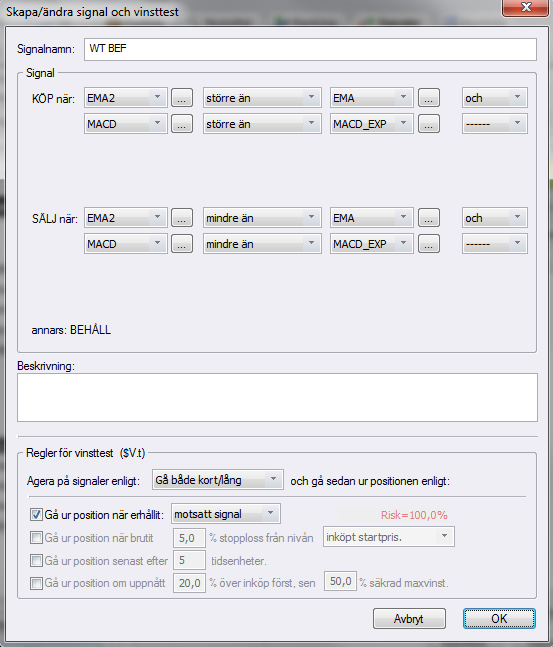This screenshot has height=647, width=553.
Task: Open settings button next to SÄLJ MACD
Action: [182, 243]
